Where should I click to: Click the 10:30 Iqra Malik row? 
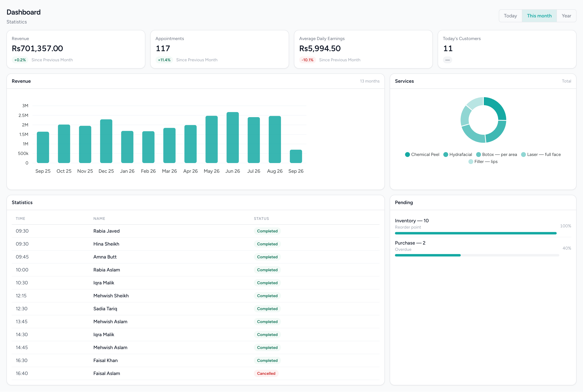[195, 283]
